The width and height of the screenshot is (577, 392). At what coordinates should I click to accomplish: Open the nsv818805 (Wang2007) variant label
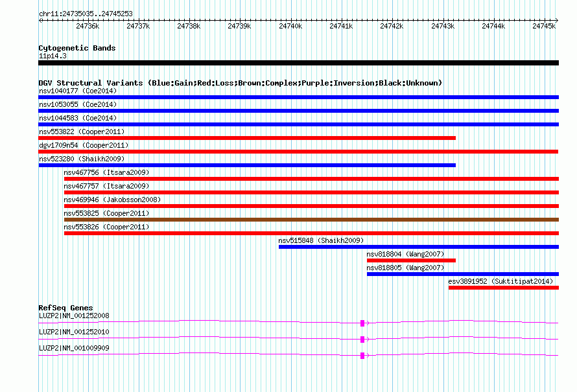pos(405,268)
